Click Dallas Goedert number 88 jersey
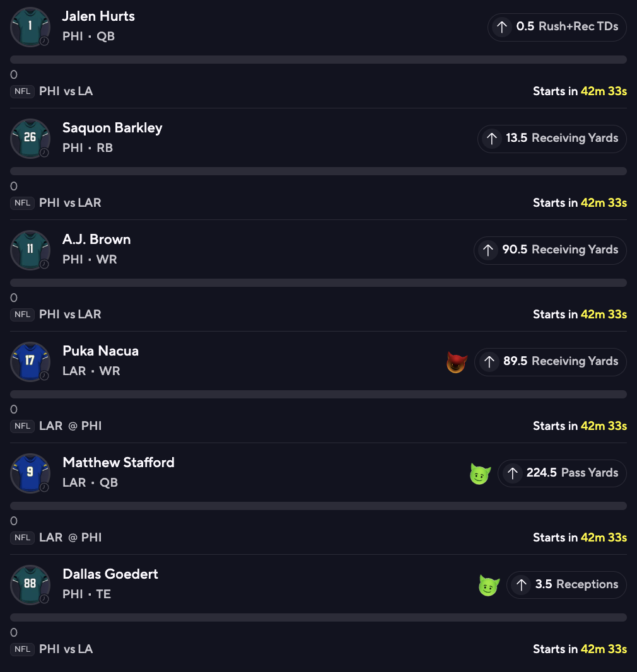Screen dimensions: 637x672 point(30,584)
